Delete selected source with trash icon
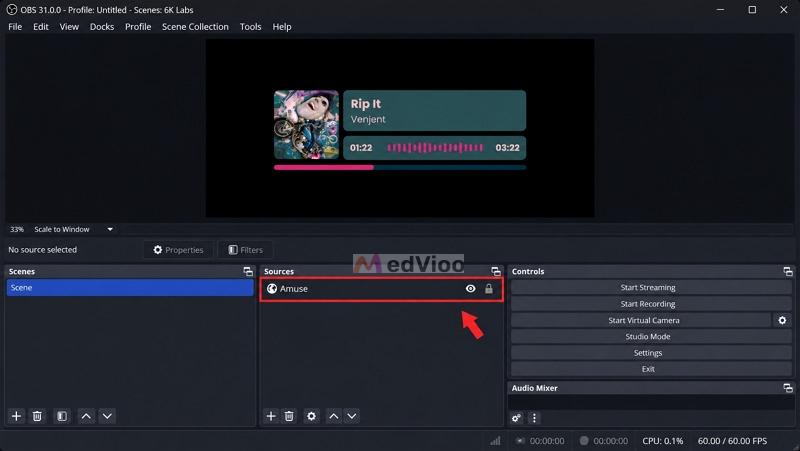The image size is (800, 451). pyautogui.click(x=289, y=416)
